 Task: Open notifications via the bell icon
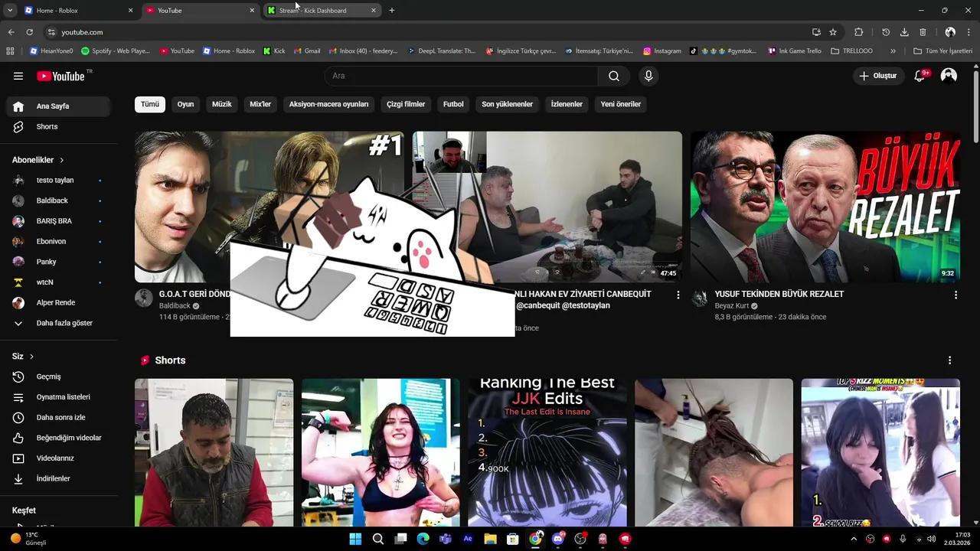920,76
